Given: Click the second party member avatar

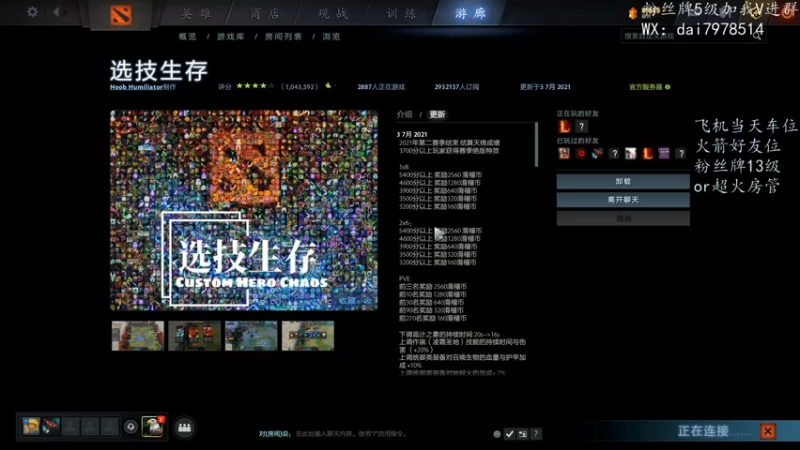Looking at the screenshot, I should coord(51,426).
